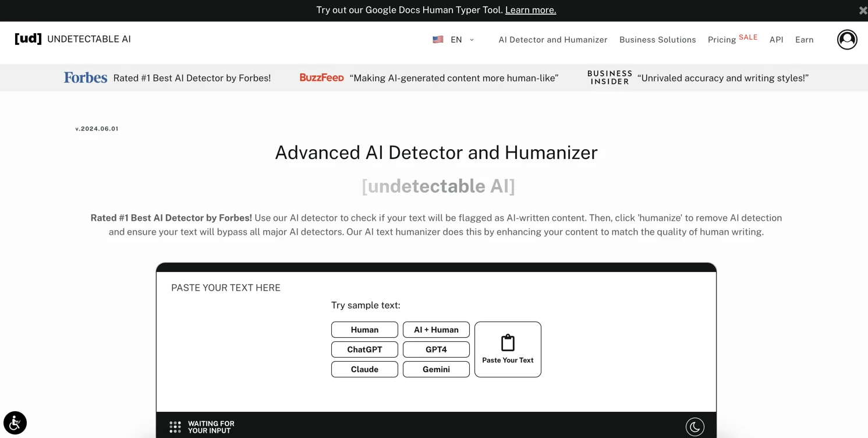Click the grid dots status icon

[x=175, y=427]
